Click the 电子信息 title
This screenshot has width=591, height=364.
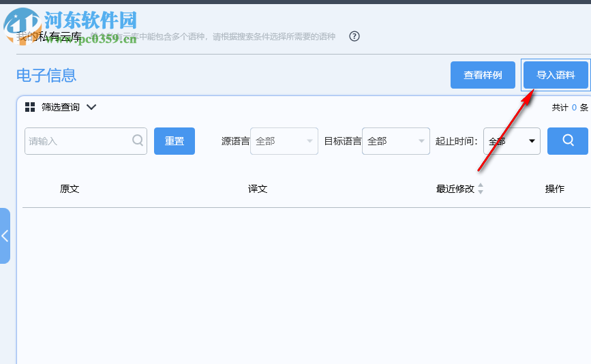pos(46,76)
